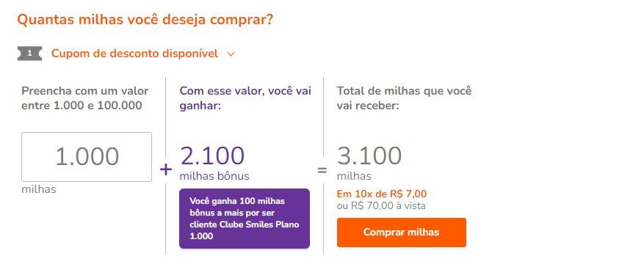Click the 'Em 10x de R$ 7,00' installment text
The width and height of the screenshot is (644, 278).
coord(382,194)
